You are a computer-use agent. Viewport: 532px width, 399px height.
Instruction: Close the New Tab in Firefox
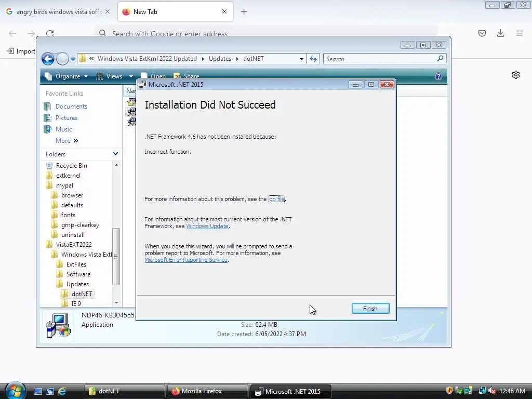224,11
